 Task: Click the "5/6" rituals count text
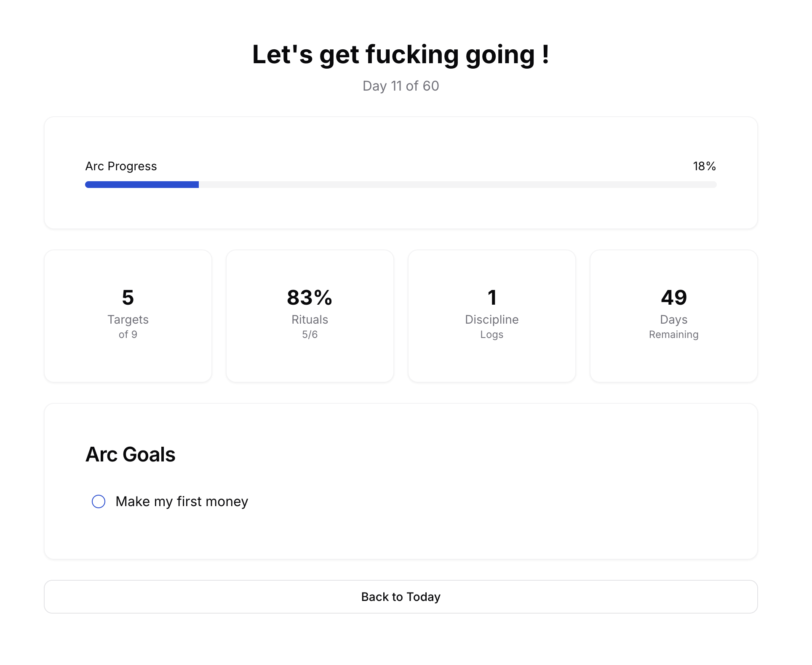point(310,335)
